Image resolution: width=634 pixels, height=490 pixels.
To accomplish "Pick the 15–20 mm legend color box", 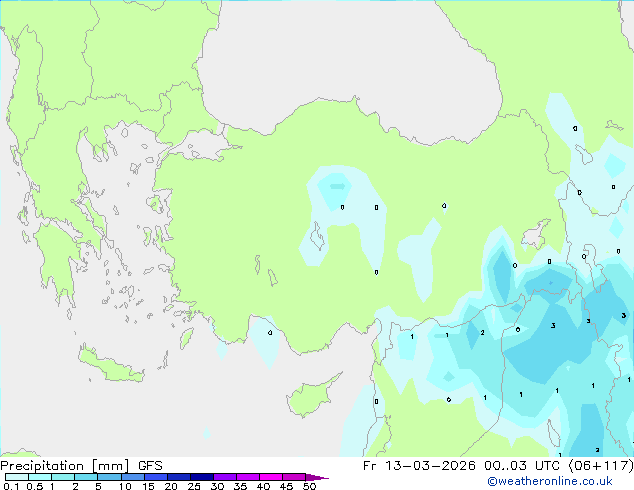I will pyautogui.click(x=155, y=477).
